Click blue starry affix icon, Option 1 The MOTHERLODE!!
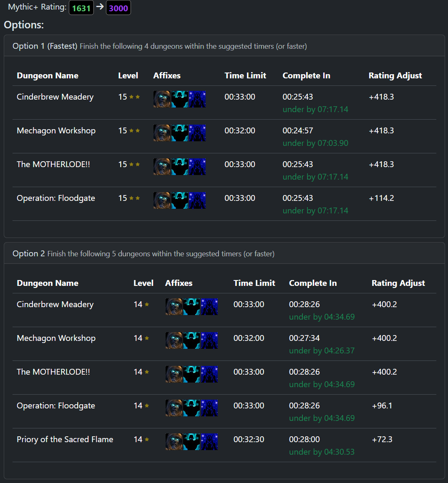This screenshot has width=448, height=483. [197, 167]
